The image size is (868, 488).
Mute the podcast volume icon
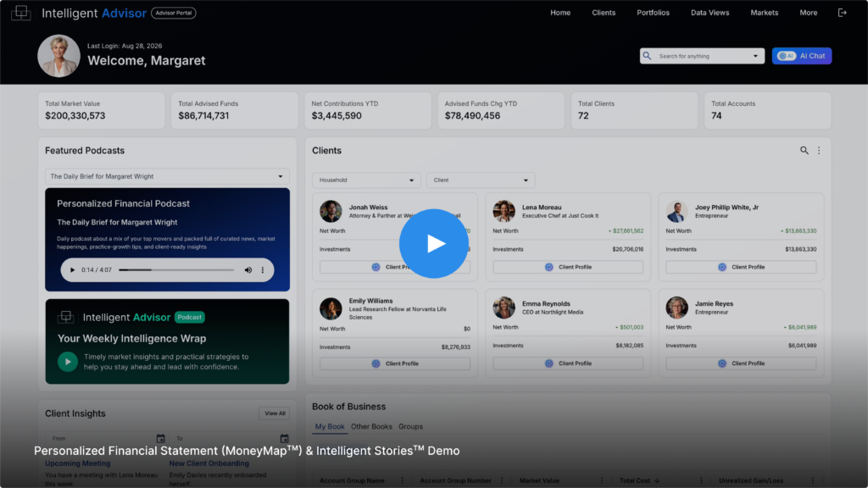tap(248, 270)
